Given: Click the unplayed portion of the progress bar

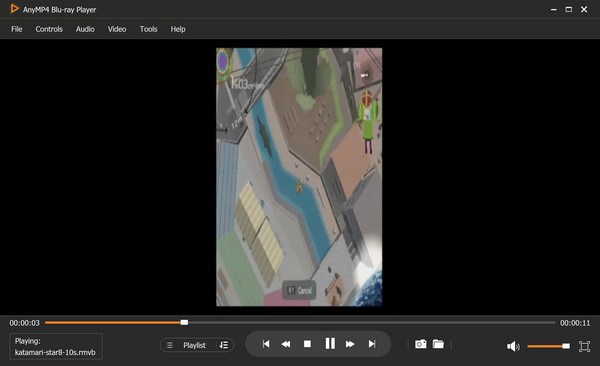Looking at the screenshot, I should pyautogui.click(x=371, y=323).
